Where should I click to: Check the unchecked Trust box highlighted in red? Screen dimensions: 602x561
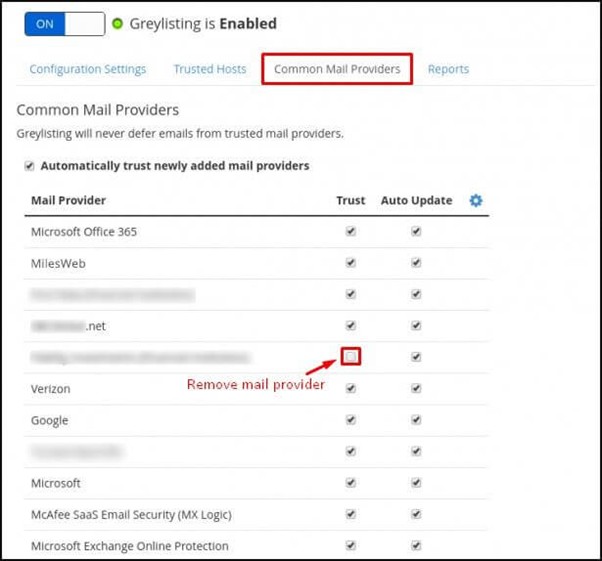[350, 356]
